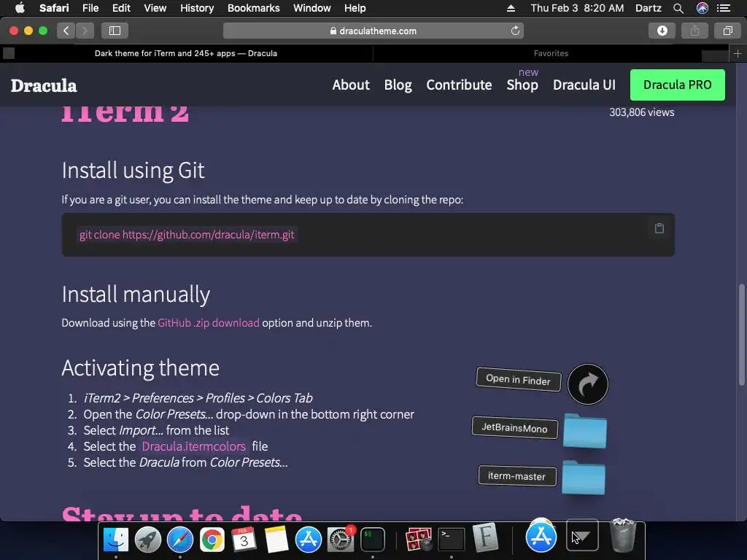Image resolution: width=747 pixels, height=560 pixels.
Task: Open the Edit menu
Action: click(x=121, y=8)
